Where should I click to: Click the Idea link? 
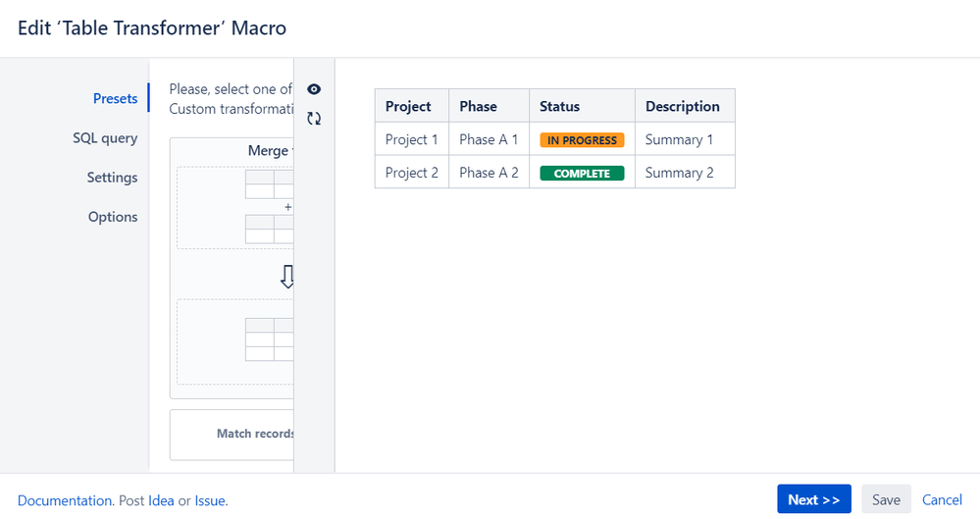[x=161, y=500]
